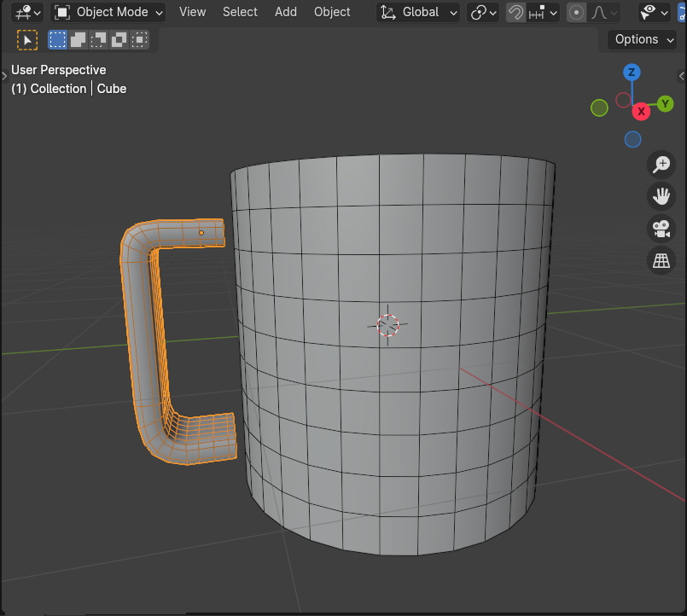The width and height of the screenshot is (687, 616).
Task: Open the Select menu in header
Action: click(x=240, y=12)
